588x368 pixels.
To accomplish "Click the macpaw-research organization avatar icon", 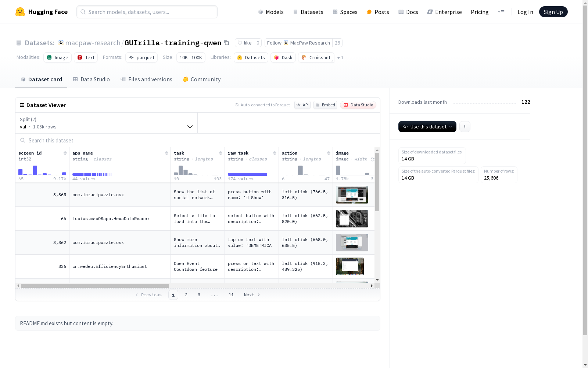I will 61,43.
